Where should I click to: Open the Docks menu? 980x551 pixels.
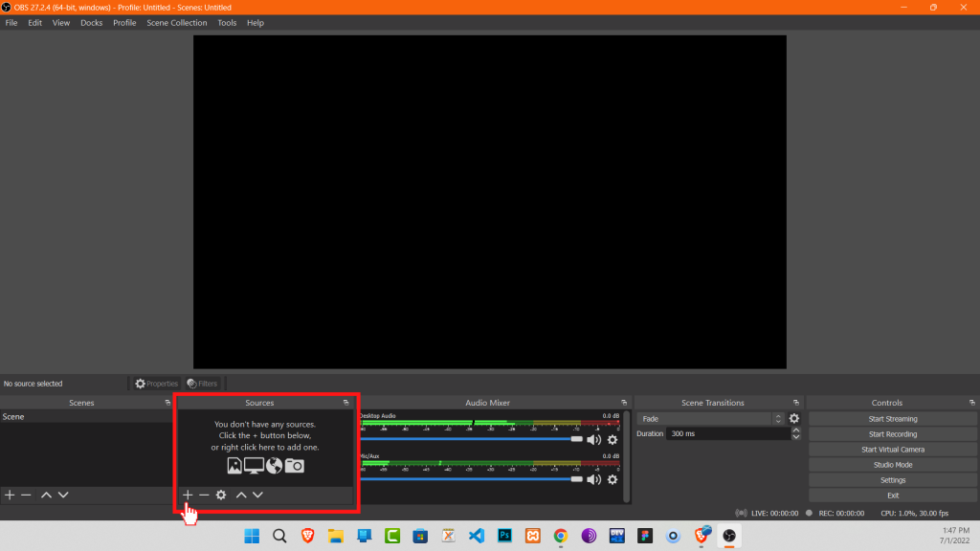pyautogui.click(x=91, y=23)
